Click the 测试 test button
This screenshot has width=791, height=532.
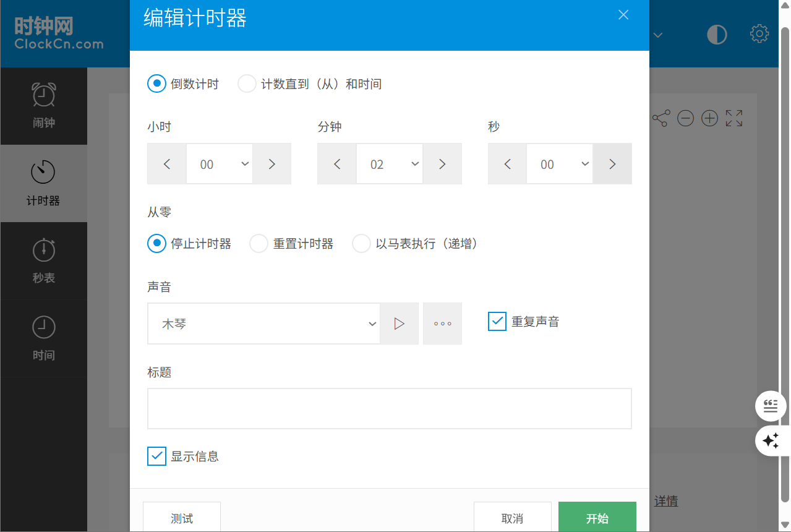[x=182, y=518]
